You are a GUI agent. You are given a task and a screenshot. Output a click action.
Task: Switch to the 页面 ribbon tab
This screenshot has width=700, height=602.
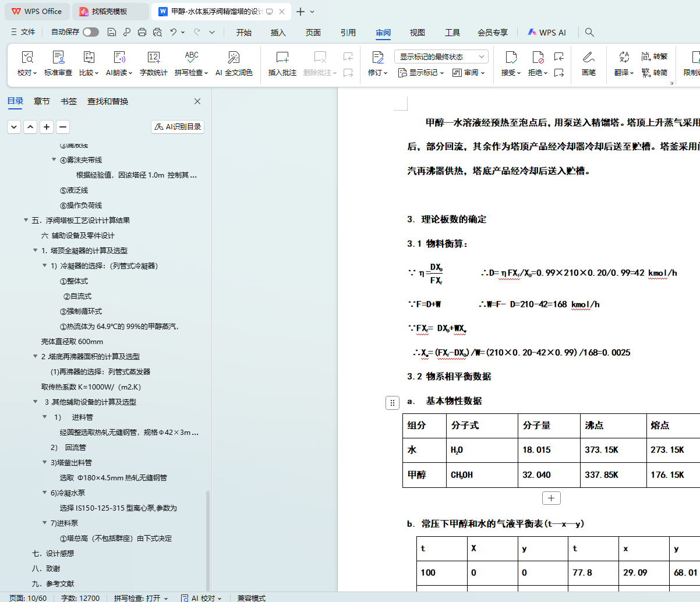click(313, 33)
